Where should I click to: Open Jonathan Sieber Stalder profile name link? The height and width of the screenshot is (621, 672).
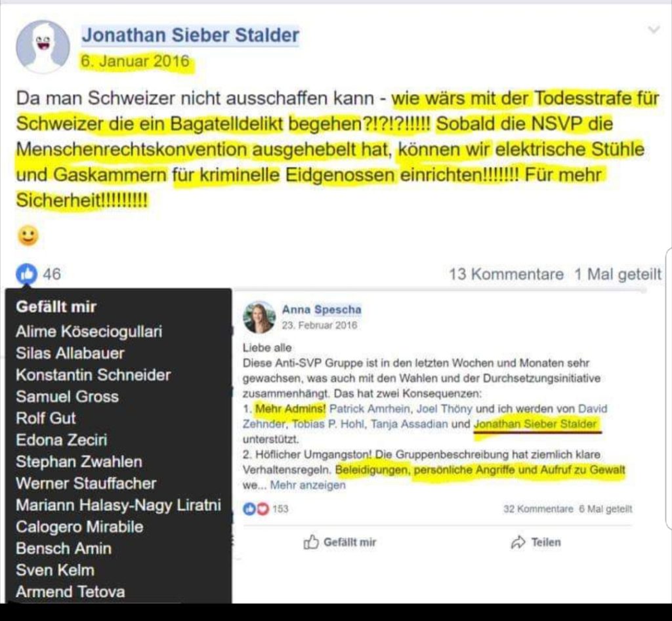click(x=191, y=35)
